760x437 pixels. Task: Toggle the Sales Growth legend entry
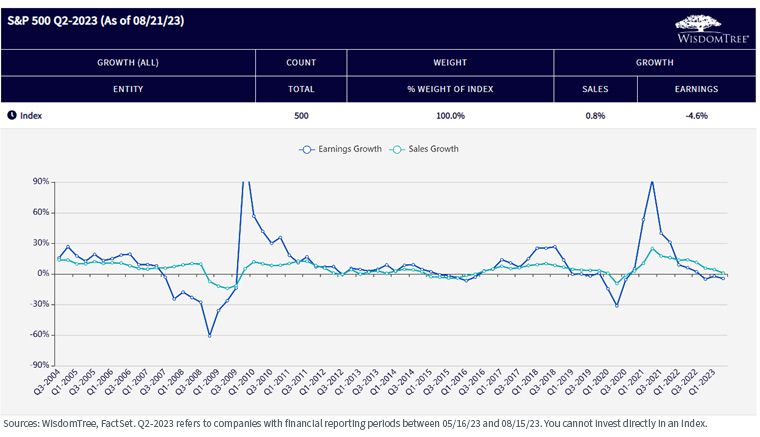(x=425, y=149)
